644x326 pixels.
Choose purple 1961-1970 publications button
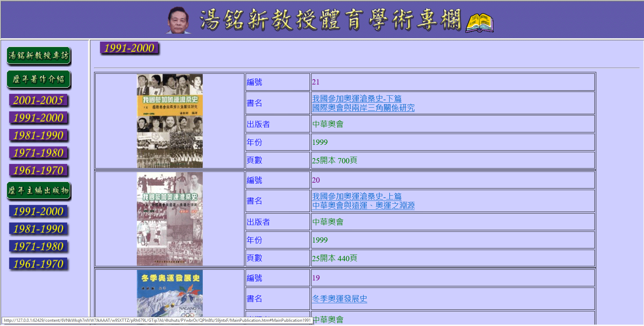pyautogui.click(x=39, y=171)
